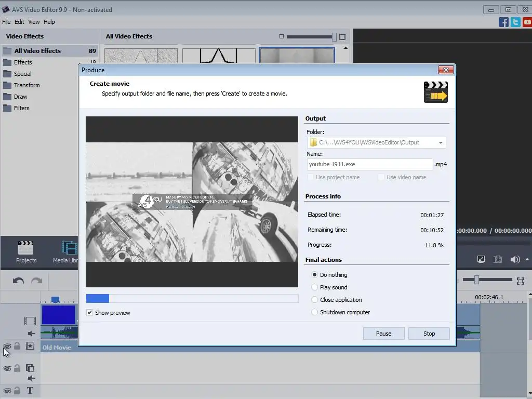This screenshot has width=532, height=399.
Task: Open the YouTube icon in the title area
Action: coord(527,22)
